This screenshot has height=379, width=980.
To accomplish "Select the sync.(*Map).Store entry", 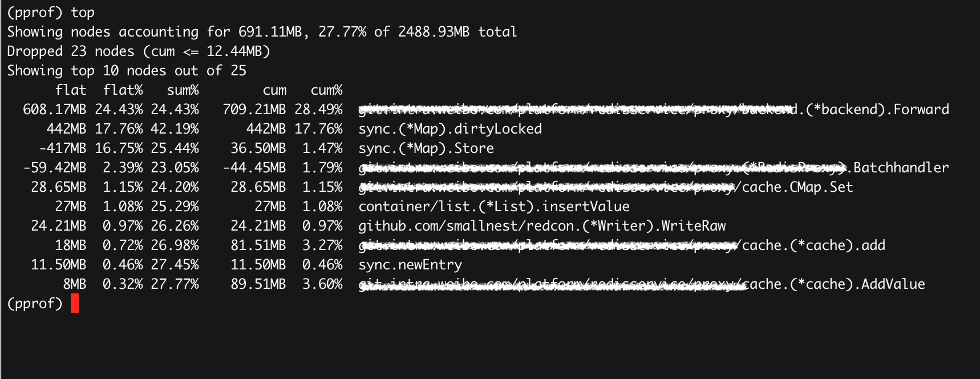I will [426, 148].
